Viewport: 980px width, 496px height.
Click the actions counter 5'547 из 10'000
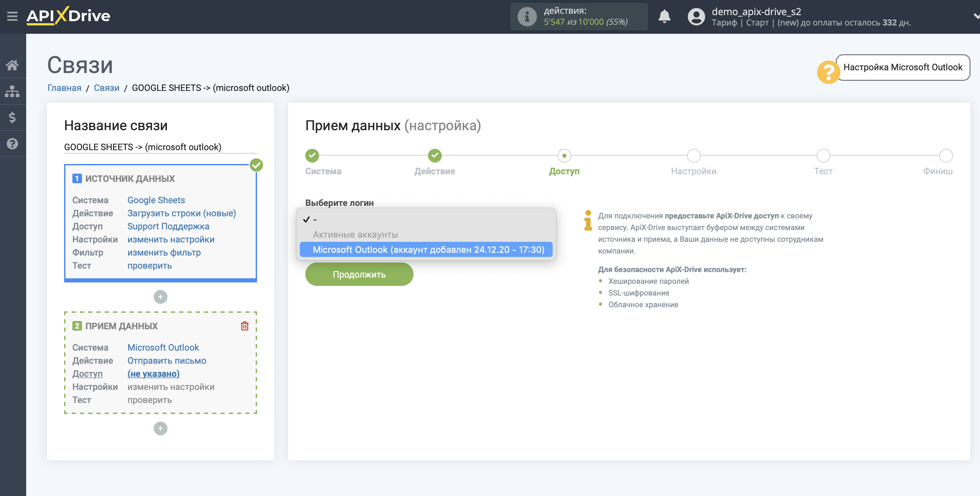pyautogui.click(x=585, y=22)
